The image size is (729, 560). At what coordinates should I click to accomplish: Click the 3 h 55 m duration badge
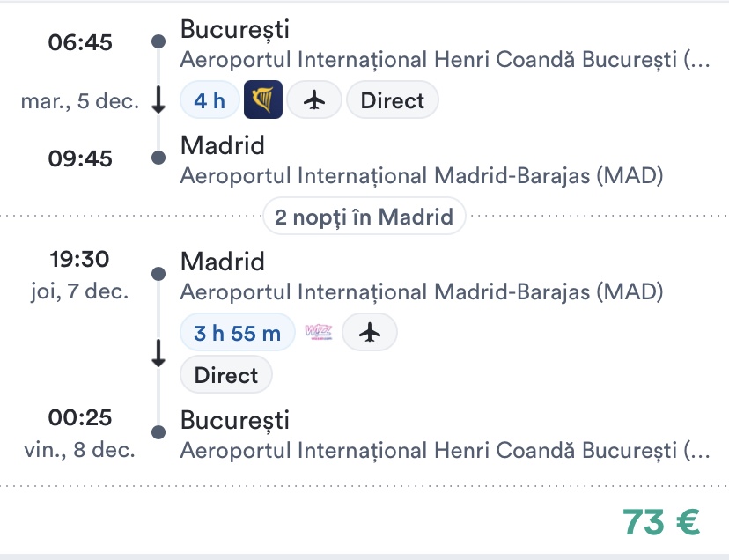(x=238, y=332)
